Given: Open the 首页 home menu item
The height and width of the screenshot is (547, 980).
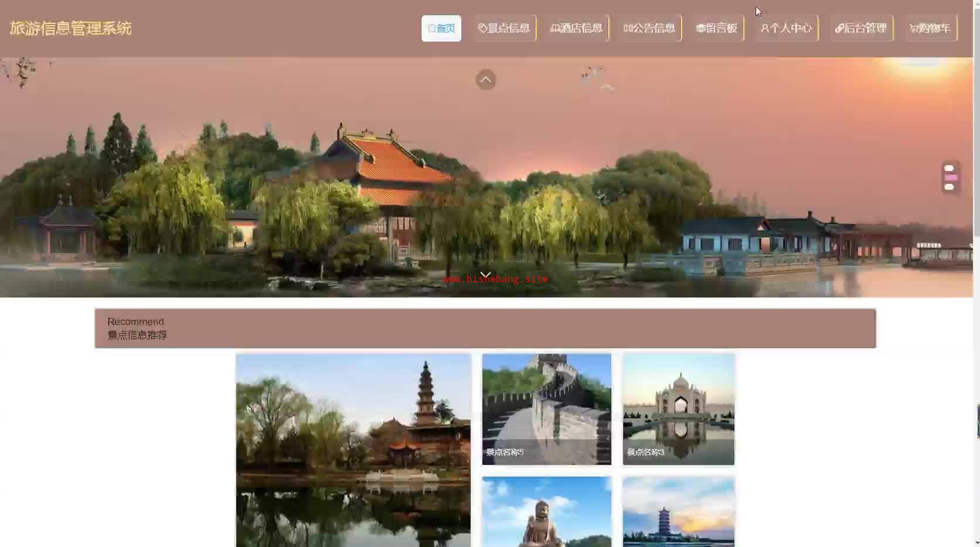Looking at the screenshot, I should tap(441, 28).
